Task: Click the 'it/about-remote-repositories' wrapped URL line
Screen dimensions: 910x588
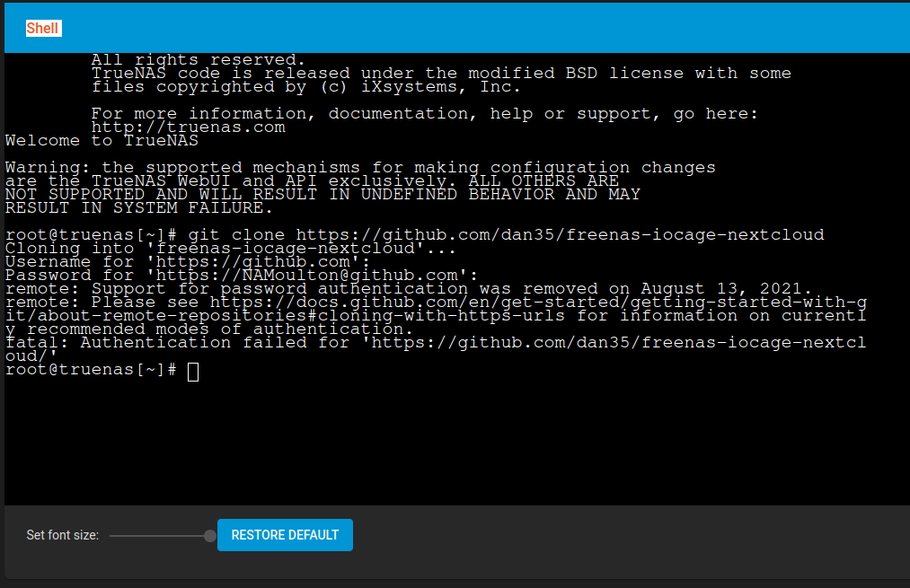Action: 436,315
